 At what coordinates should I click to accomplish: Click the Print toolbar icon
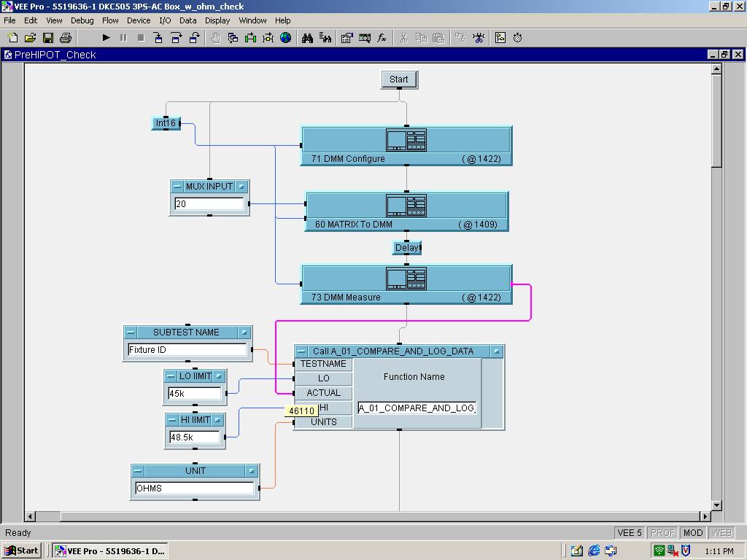(66, 38)
